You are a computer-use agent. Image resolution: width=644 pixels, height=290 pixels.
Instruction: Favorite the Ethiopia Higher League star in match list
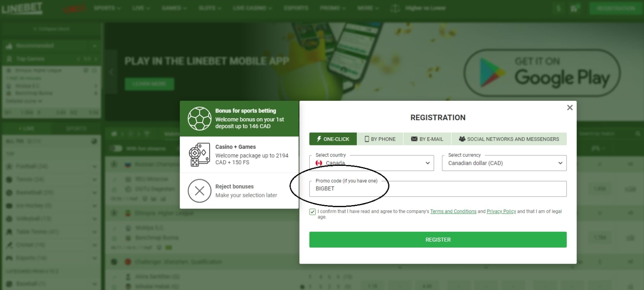(x=114, y=213)
